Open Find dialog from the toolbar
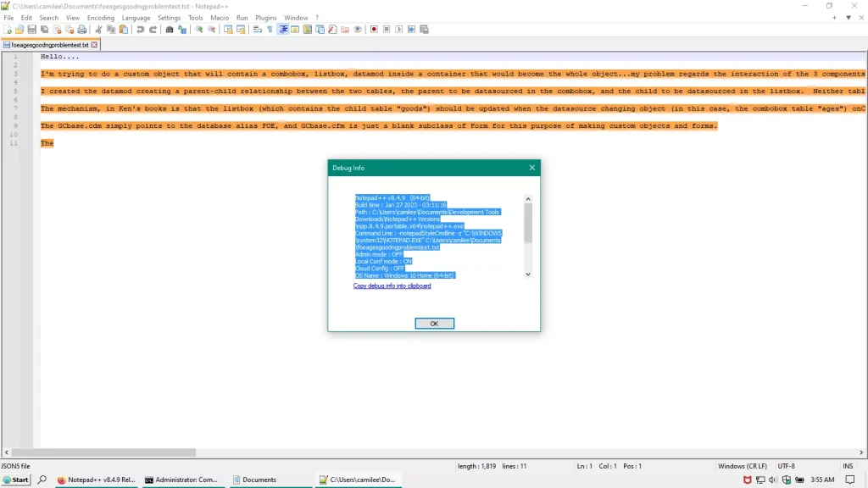Image resolution: width=868 pixels, height=488 pixels. (x=170, y=29)
